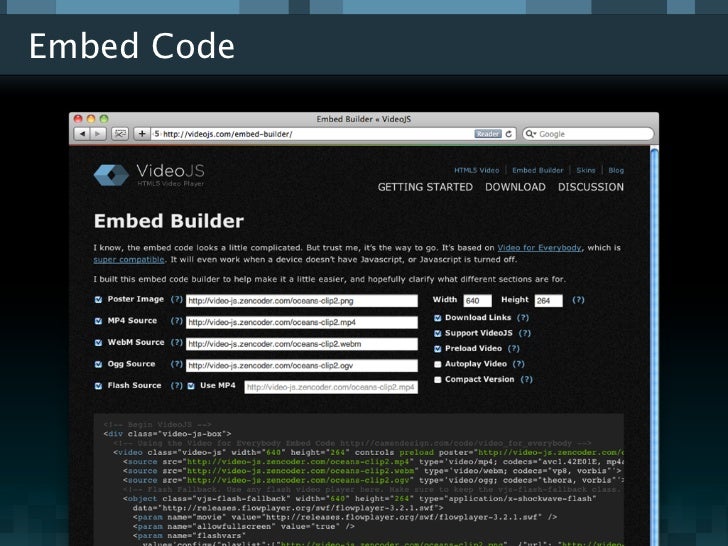Click the Reader button in address bar

[x=488, y=134]
